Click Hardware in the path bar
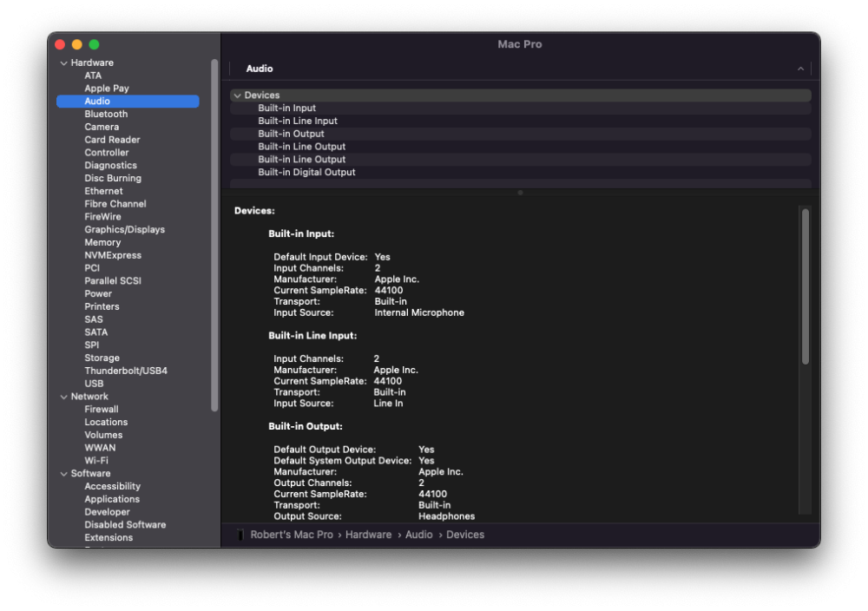 [368, 535]
